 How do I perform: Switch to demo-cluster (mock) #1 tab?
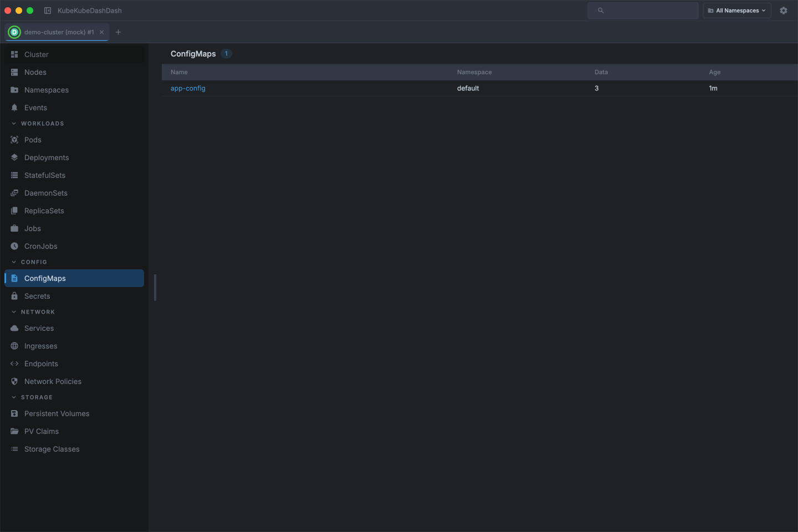pyautogui.click(x=58, y=32)
